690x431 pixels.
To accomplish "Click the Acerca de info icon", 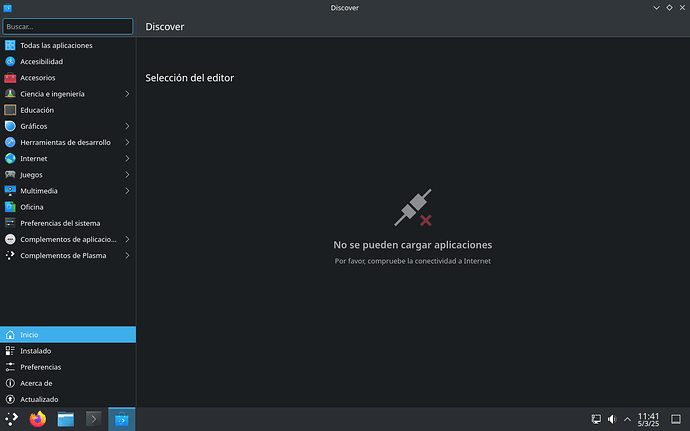I will (x=10, y=383).
